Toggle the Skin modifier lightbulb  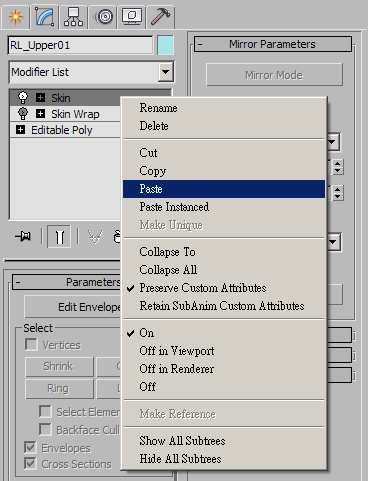point(23,98)
